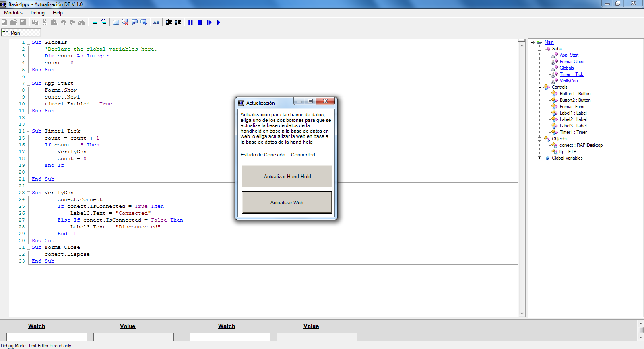This screenshot has height=349, width=644.
Task: Click the 'Debug Mode' status bar text
Action: [x=36, y=346]
